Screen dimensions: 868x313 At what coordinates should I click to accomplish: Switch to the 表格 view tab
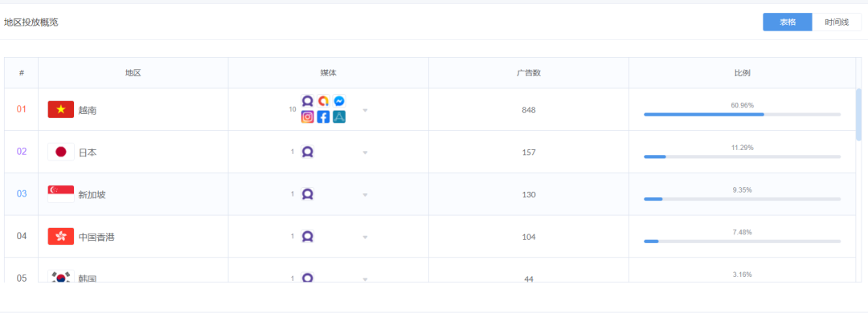tap(788, 22)
